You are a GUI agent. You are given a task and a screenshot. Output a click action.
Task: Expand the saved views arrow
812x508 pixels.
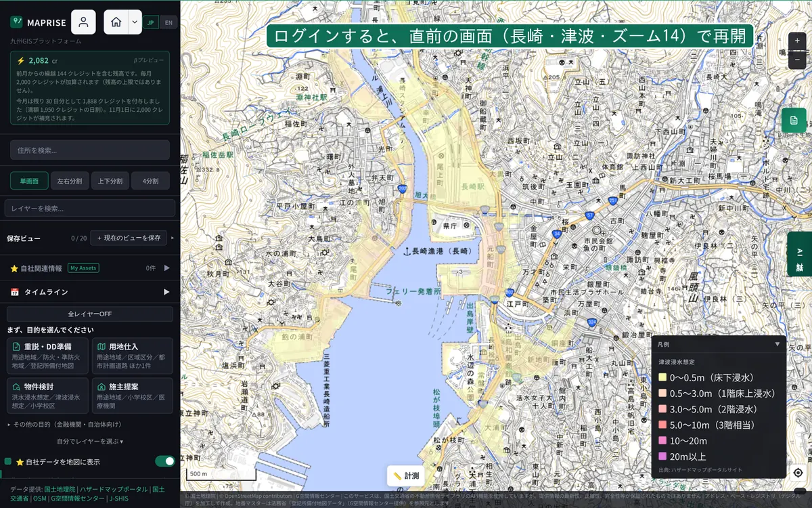point(173,238)
